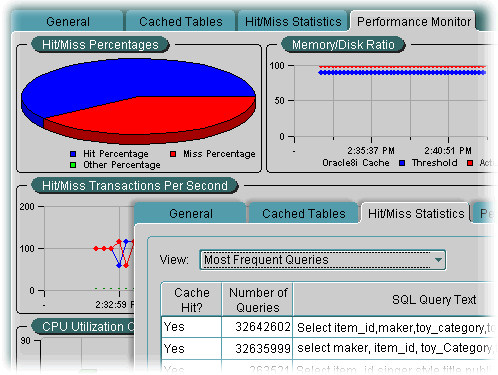Click the 2:35:37 PM time axis label
Screen dimensions: 498x375
click(x=371, y=151)
